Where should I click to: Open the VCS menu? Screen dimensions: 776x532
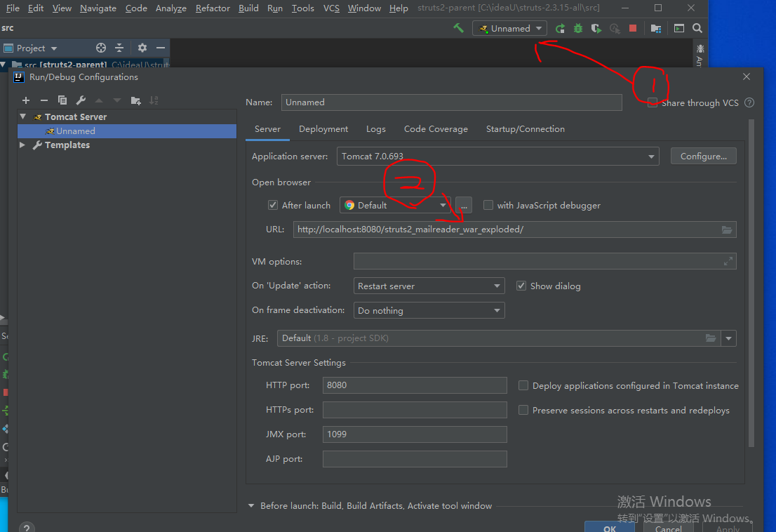coord(331,8)
